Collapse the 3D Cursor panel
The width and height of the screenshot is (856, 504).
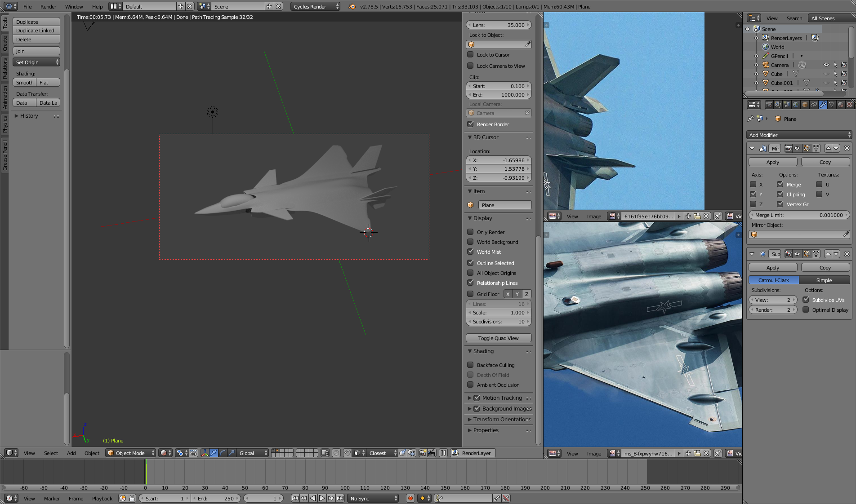[x=470, y=137]
